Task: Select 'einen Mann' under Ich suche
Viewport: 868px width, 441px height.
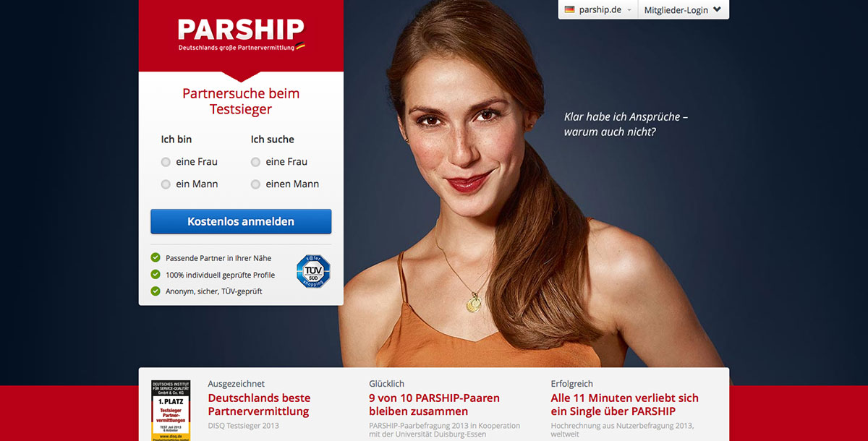Action: pyautogui.click(x=255, y=184)
